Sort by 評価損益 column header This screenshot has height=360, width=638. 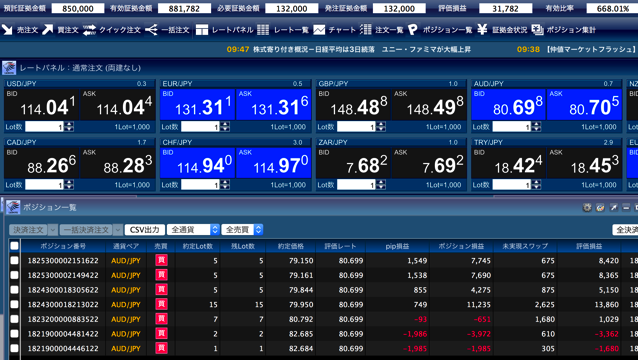[589, 246]
